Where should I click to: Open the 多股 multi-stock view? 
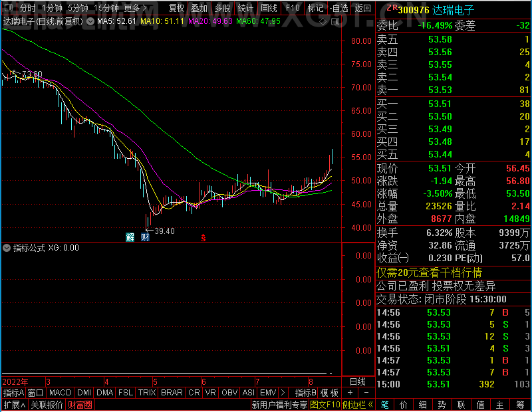coord(222,8)
